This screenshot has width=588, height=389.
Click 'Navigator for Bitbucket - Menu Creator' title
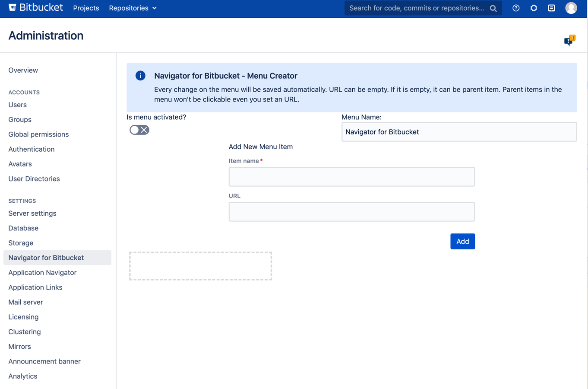point(226,76)
